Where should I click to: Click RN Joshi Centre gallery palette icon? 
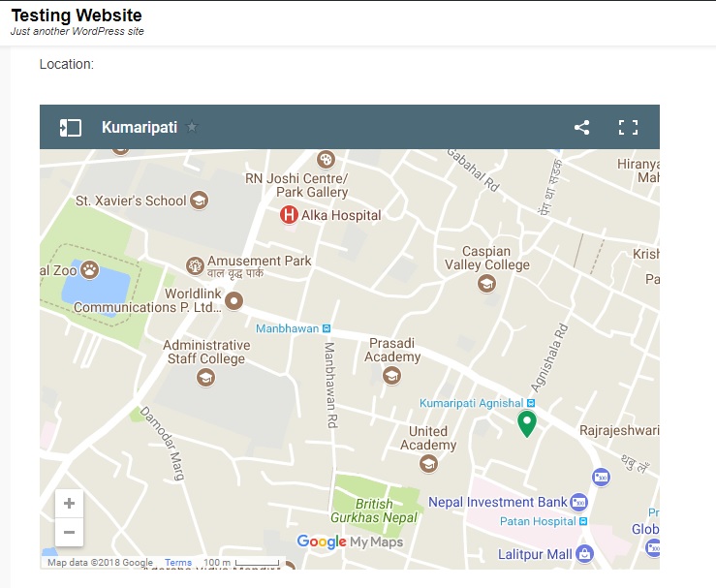(x=327, y=159)
